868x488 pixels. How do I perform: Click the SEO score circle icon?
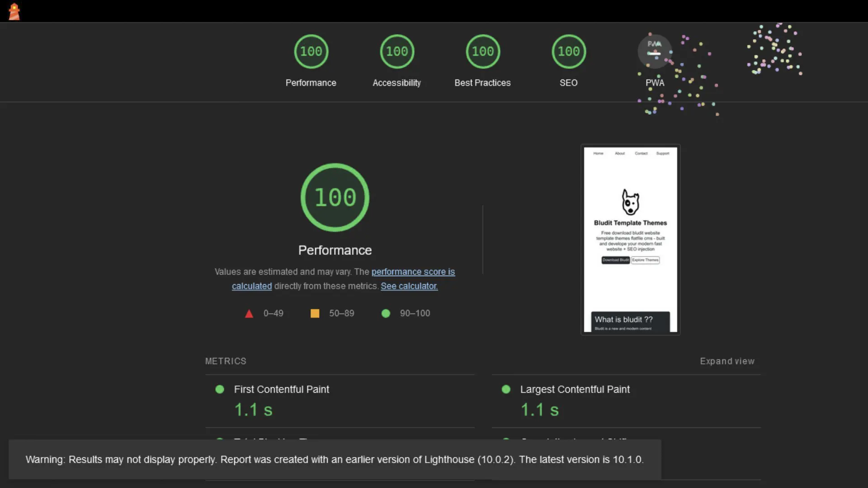coord(568,51)
